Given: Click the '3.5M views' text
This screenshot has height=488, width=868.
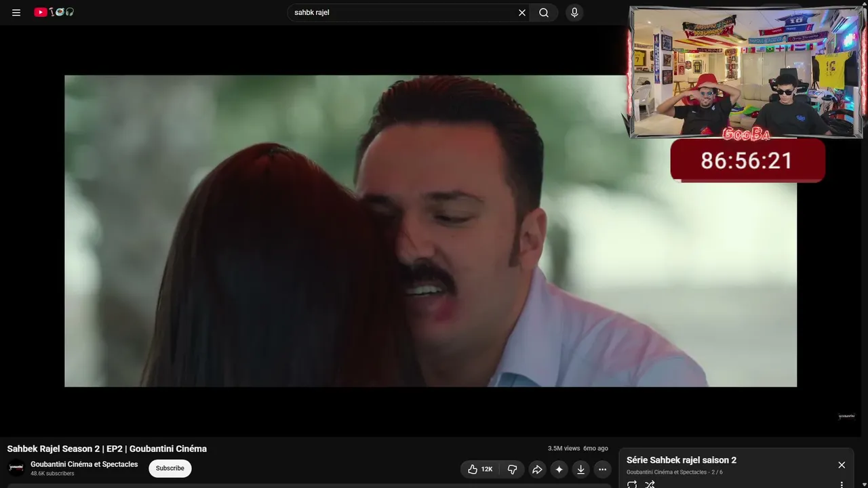Looking at the screenshot, I should (564, 449).
